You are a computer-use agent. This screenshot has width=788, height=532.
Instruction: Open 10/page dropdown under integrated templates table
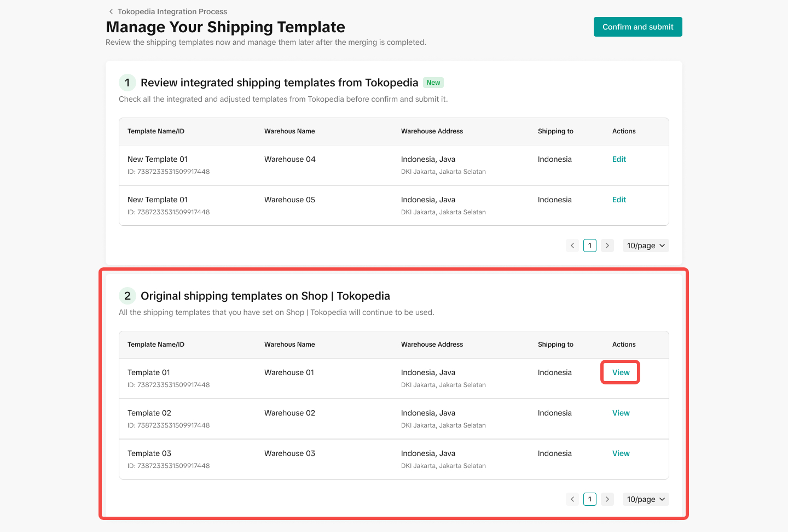[x=646, y=245]
